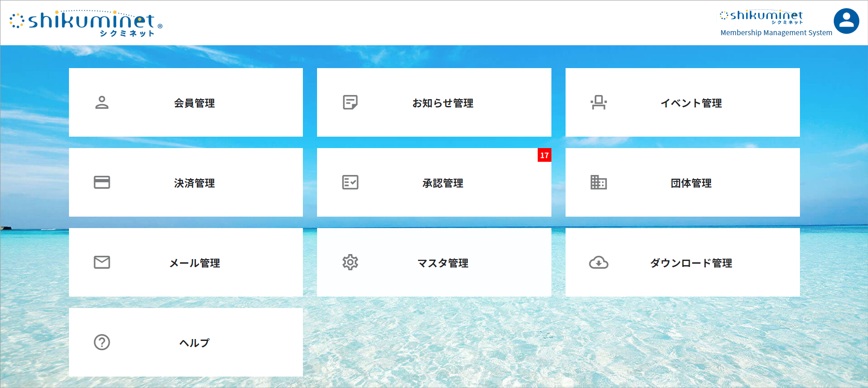Click the question mark icon for ヘルプ

102,342
